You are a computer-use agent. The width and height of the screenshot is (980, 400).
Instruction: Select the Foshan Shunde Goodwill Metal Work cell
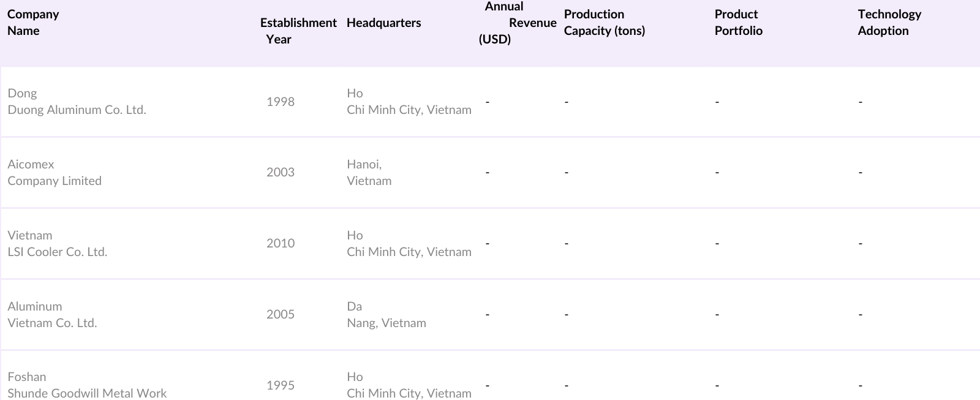click(x=87, y=385)
